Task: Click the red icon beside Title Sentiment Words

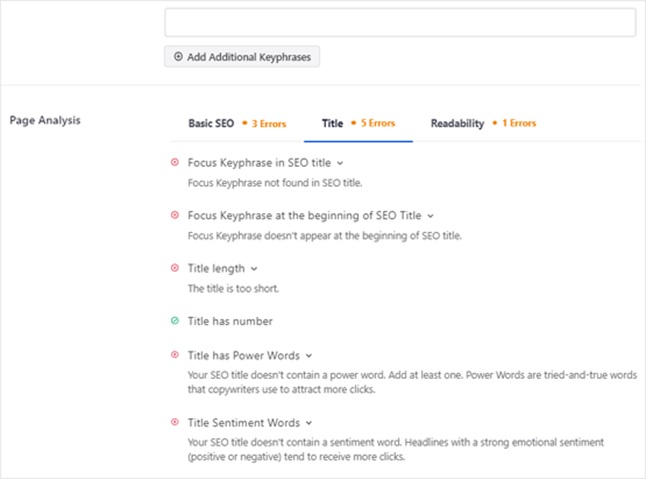Action: (x=176, y=423)
